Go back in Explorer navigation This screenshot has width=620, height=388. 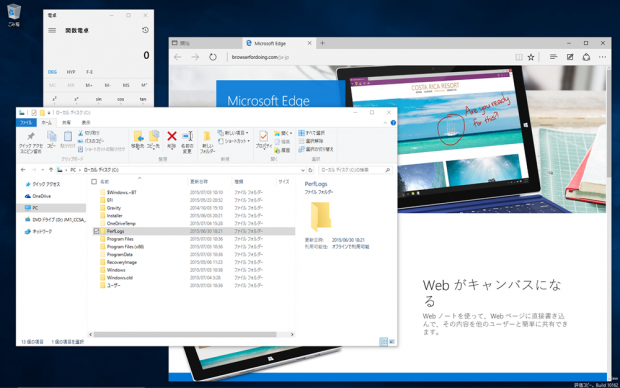[23, 170]
